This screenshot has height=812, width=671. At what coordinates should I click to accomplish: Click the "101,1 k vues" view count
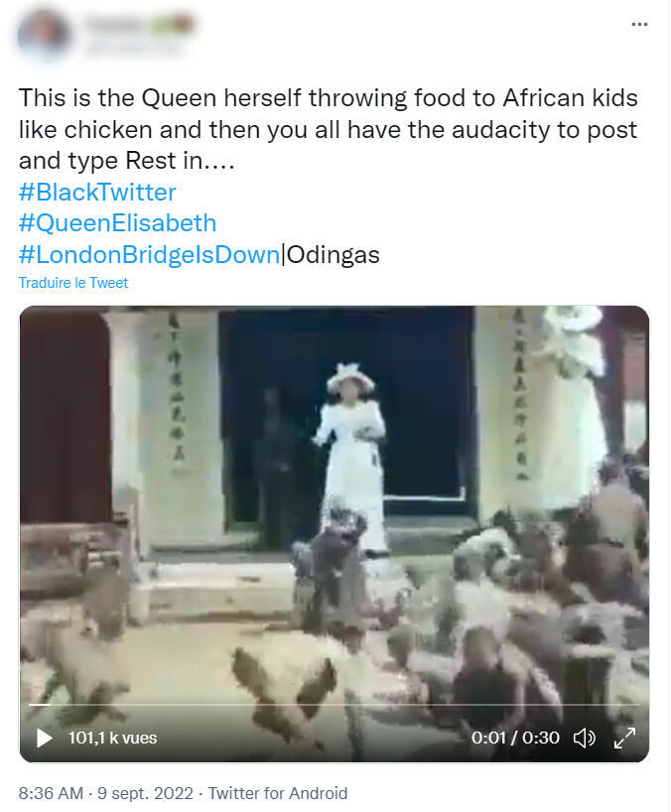(x=112, y=738)
